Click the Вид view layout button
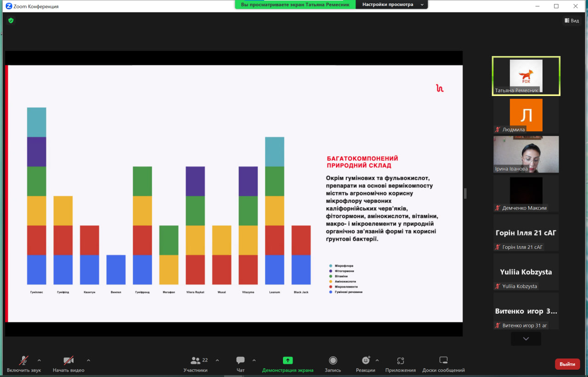 click(x=571, y=21)
